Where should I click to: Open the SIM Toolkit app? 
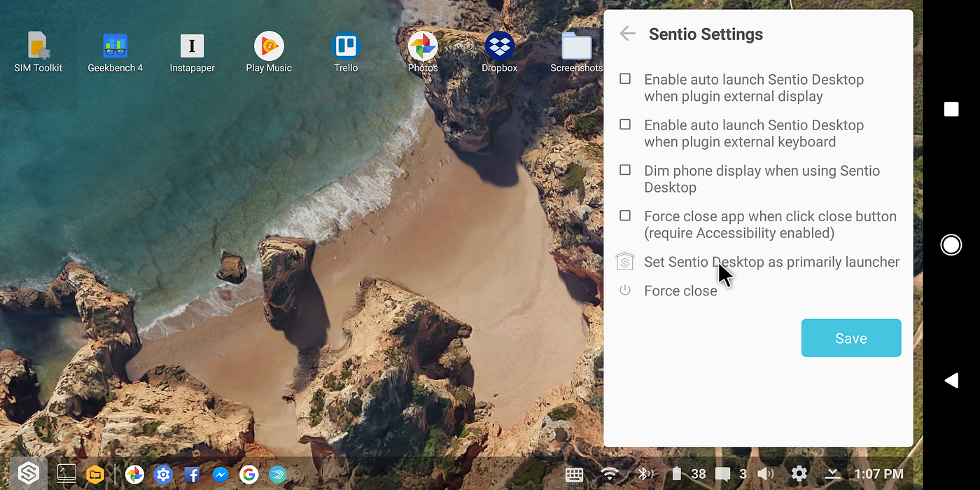[x=38, y=52]
